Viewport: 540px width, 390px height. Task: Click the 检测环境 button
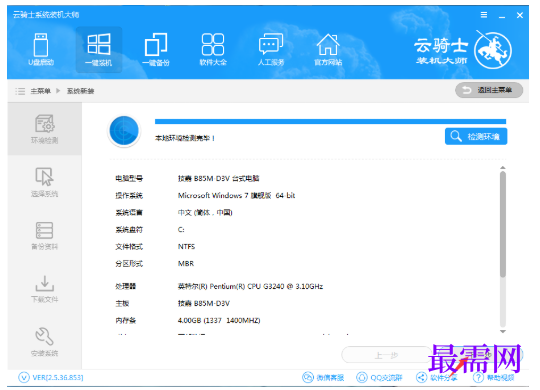(476, 136)
